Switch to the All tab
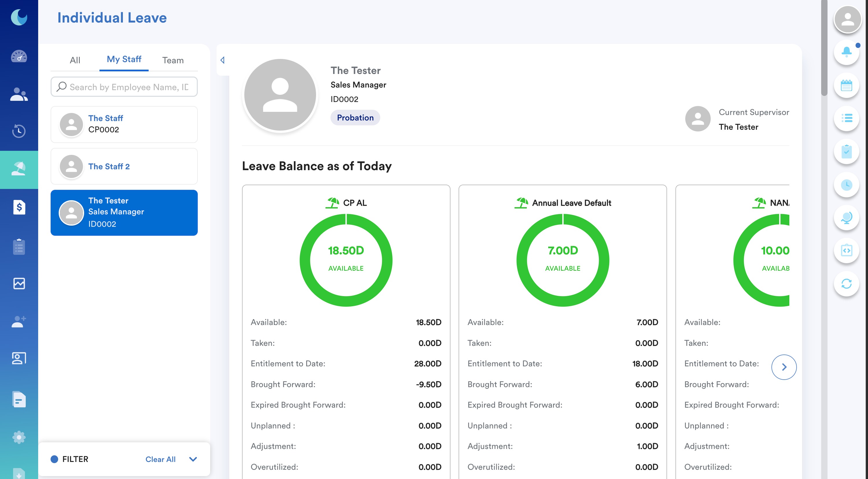 click(x=75, y=60)
